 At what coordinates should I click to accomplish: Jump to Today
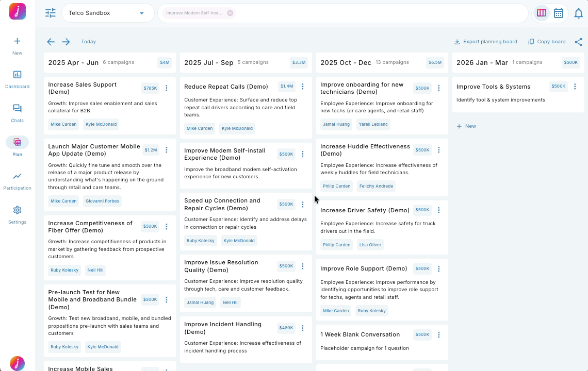[88, 42]
